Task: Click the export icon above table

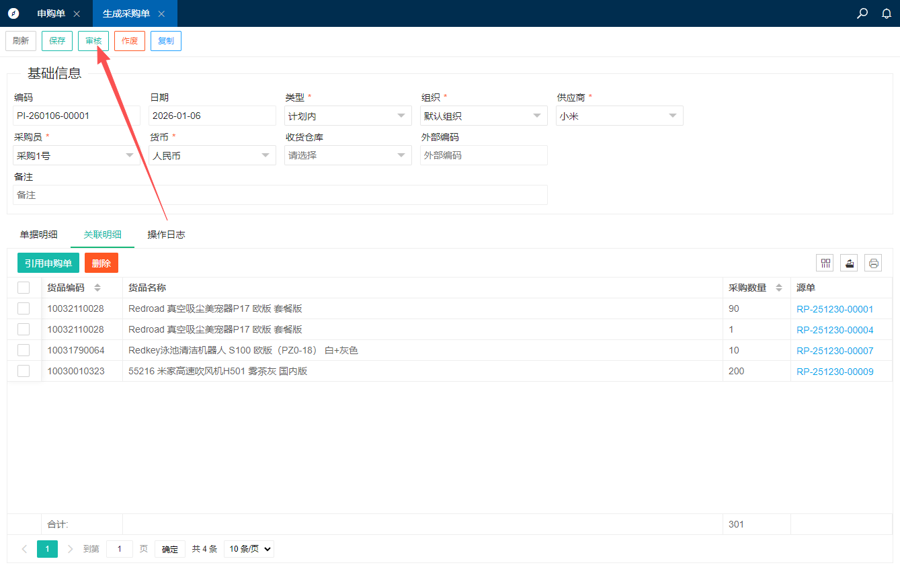Action: click(849, 263)
